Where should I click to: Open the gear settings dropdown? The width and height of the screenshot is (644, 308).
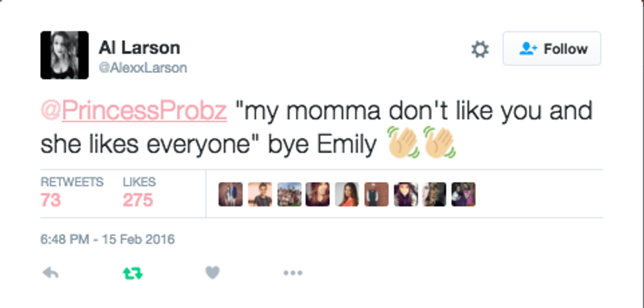480,49
